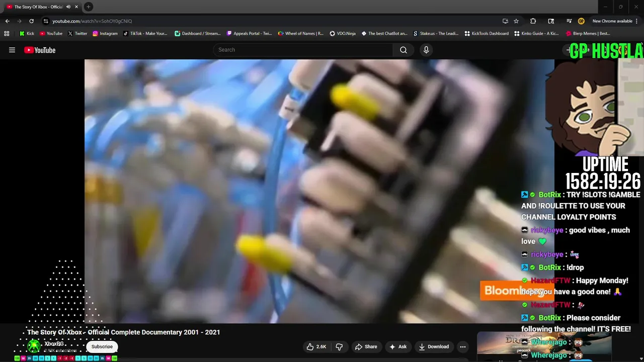Open the KickTools Dashboard bookmark

[x=487, y=34]
